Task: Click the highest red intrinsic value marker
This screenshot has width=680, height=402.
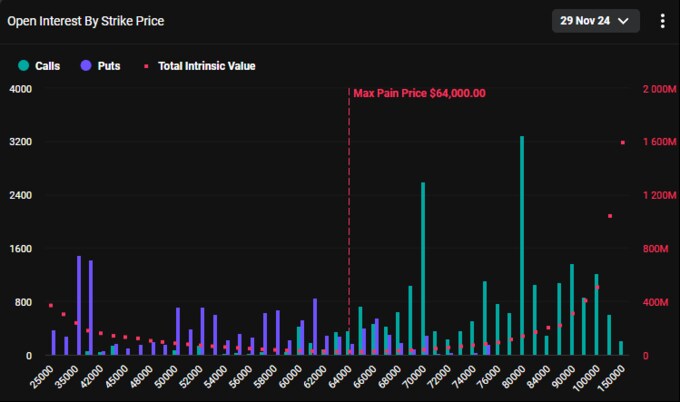Action: 622,142
